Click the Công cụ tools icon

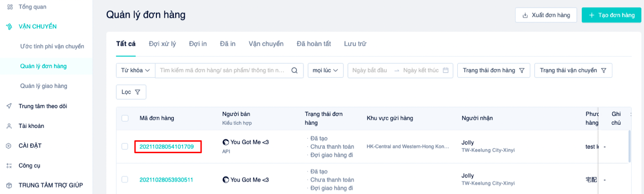[x=9, y=166]
